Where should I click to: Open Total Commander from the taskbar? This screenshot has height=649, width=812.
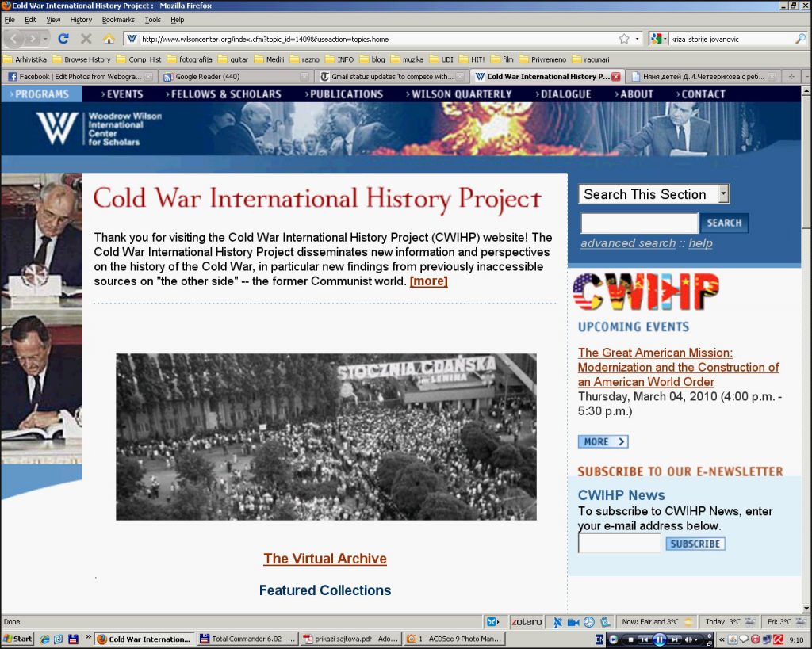[x=247, y=639]
